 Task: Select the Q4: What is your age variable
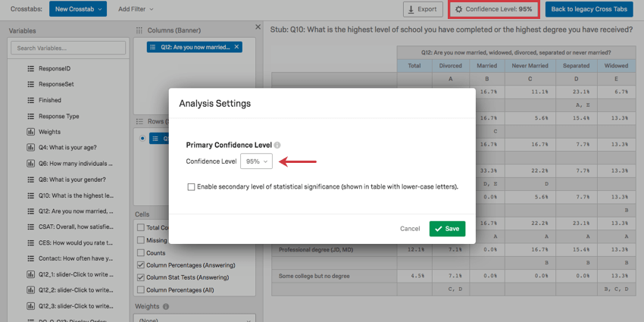pos(67,147)
